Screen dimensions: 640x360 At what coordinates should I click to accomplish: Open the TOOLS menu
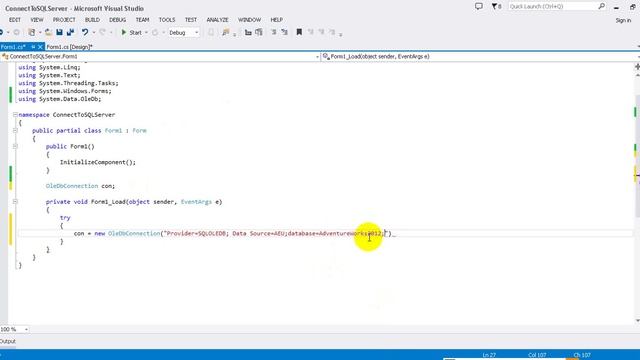click(x=167, y=20)
